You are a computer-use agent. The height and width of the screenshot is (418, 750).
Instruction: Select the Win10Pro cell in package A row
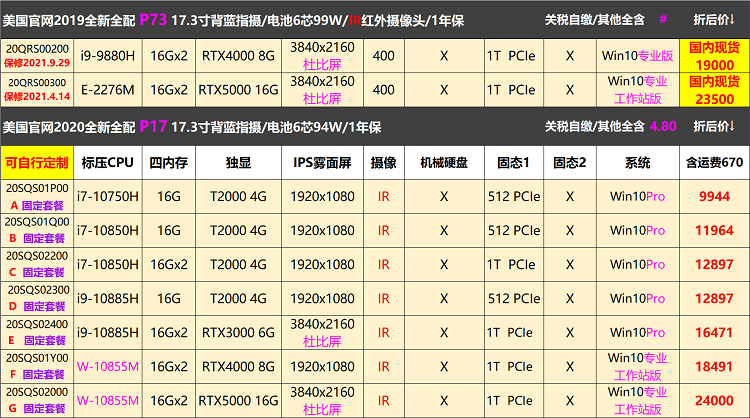coord(638,197)
